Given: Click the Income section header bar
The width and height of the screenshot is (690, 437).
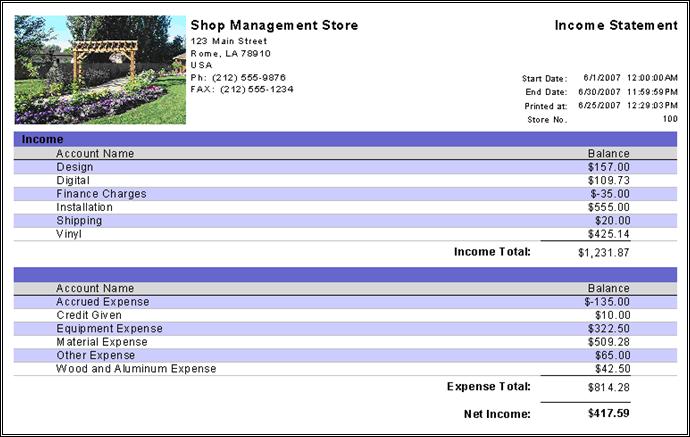Looking at the screenshot, I should click(x=345, y=139).
